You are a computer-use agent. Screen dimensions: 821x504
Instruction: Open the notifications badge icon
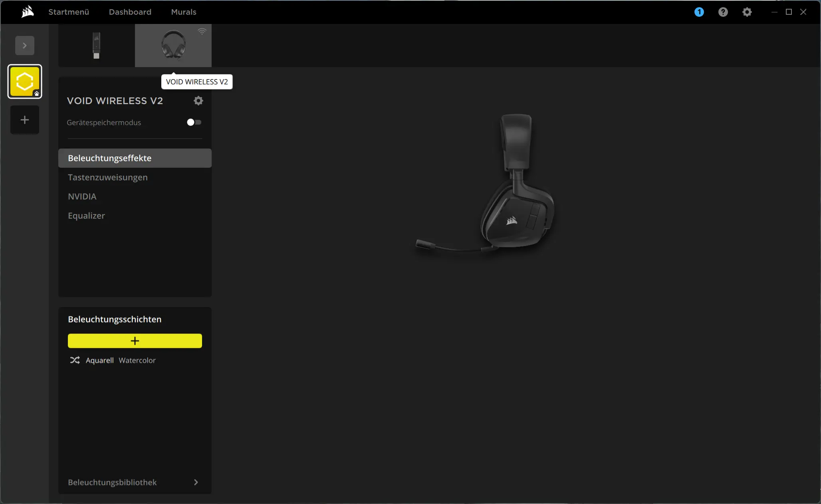(x=699, y=12)
